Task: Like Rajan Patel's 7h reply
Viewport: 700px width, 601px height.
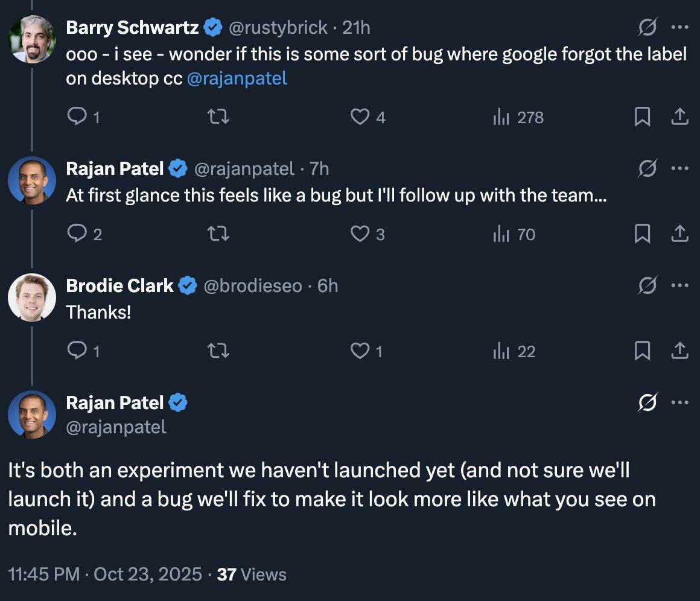Action: coord(360,234)
